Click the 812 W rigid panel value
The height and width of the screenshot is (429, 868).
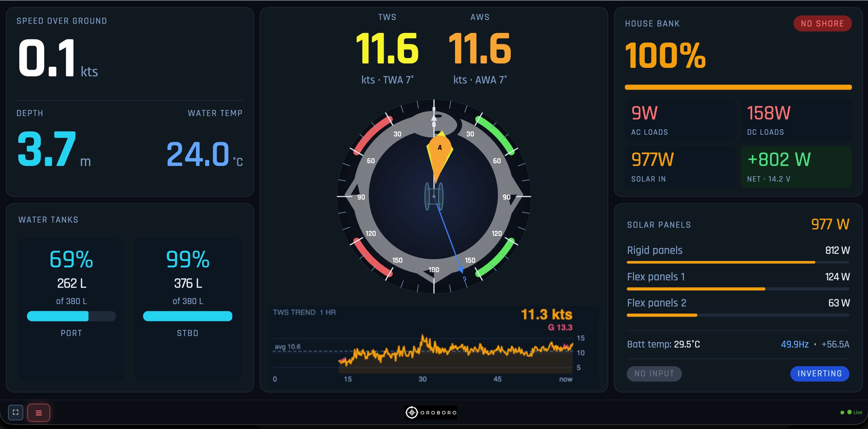pos(837,250)
